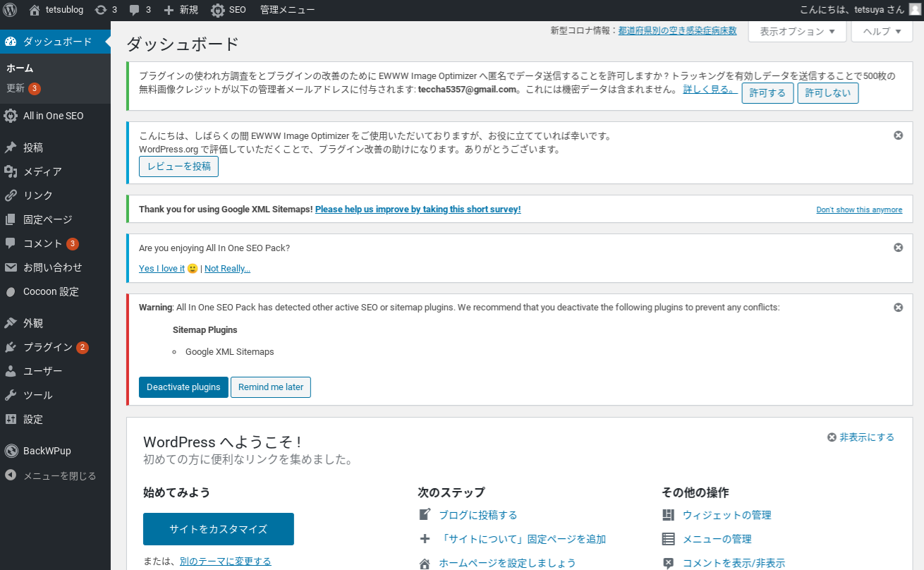
Task: Click the 固定ページ pages icon
Action: click(x=11, y=219)
